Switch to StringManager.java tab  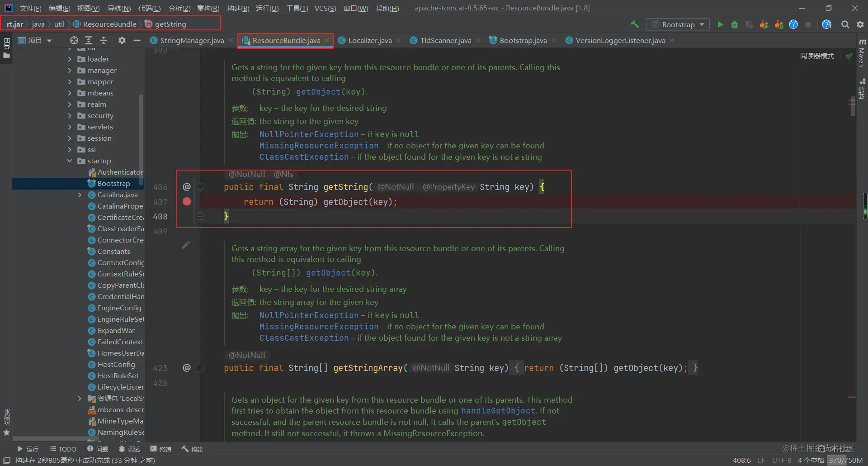[x=192, y=40]
